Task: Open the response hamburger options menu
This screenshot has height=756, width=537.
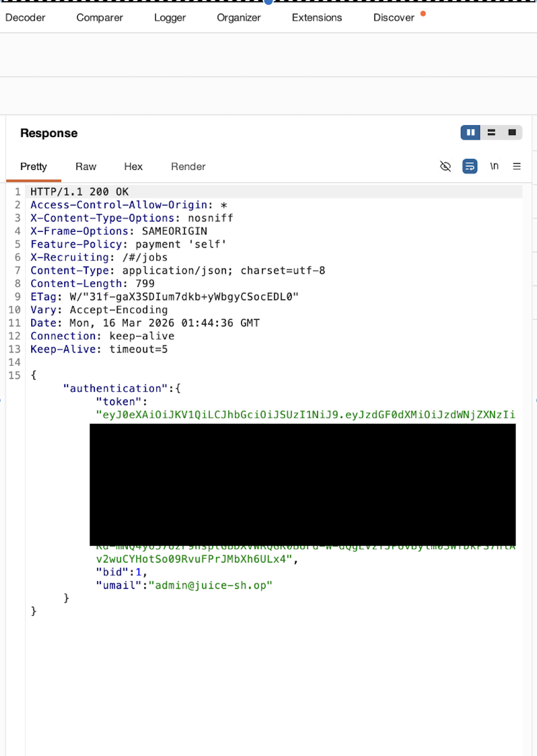Action: pyautogui.click(x=517, y=166)
